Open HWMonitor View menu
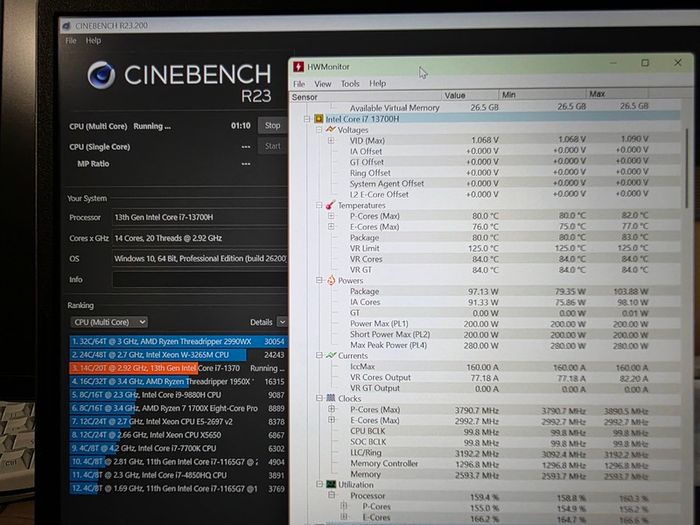Viewport: 700px width, 525px height. click(x=322, y=84)
